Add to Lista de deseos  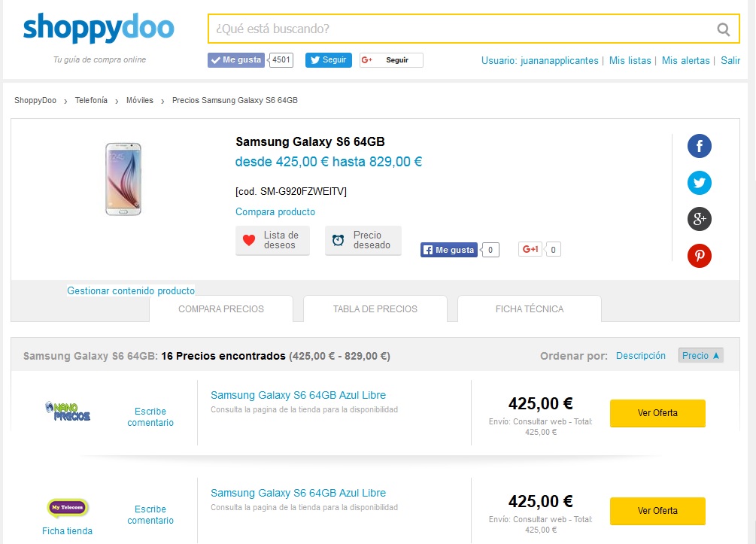click(272, 241)
